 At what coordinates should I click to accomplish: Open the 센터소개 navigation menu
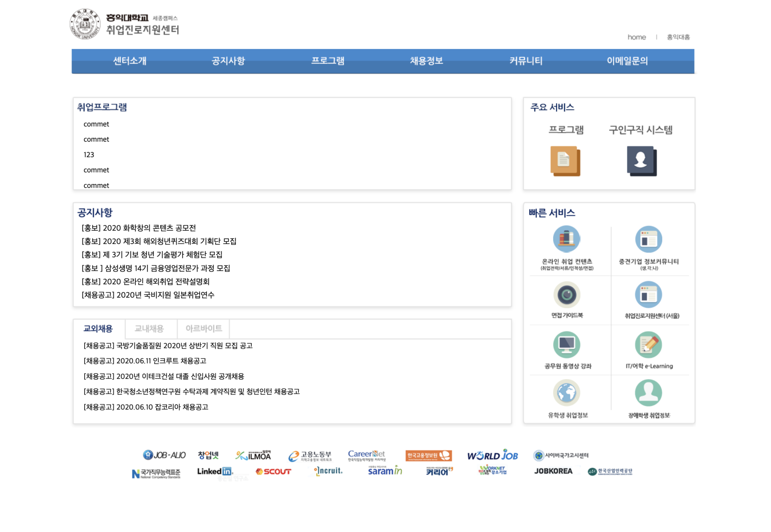pyautogui.click(x=130, y=61)
